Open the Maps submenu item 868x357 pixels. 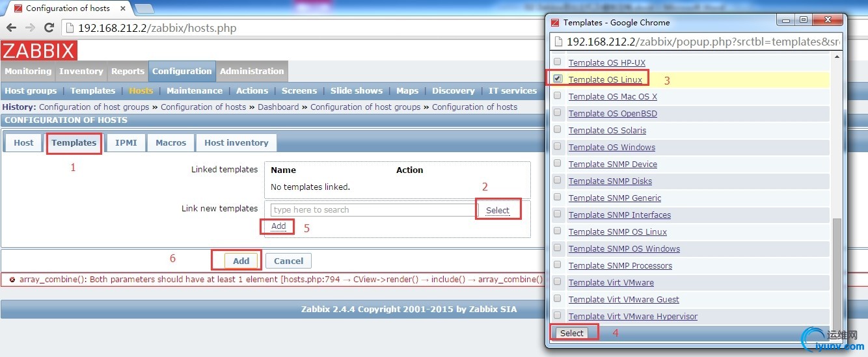407,91
